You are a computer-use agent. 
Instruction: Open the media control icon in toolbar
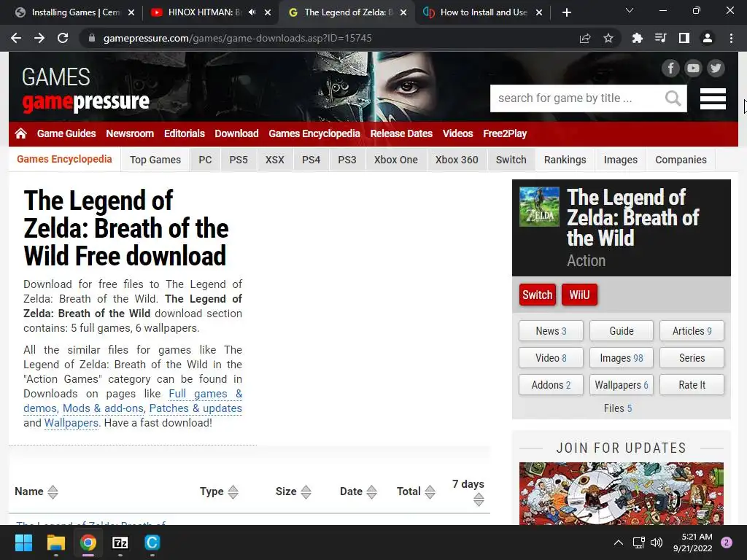[660, 38]
